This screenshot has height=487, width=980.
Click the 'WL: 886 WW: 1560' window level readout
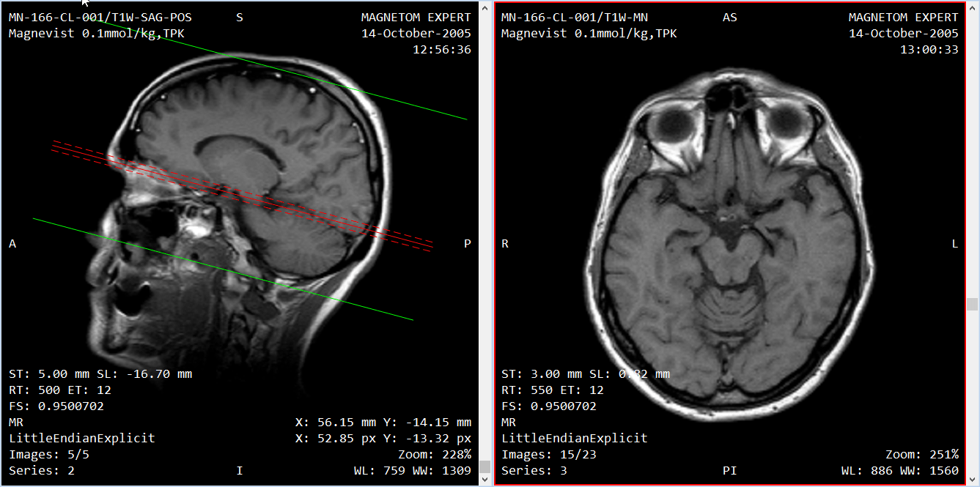pos(900,471)
